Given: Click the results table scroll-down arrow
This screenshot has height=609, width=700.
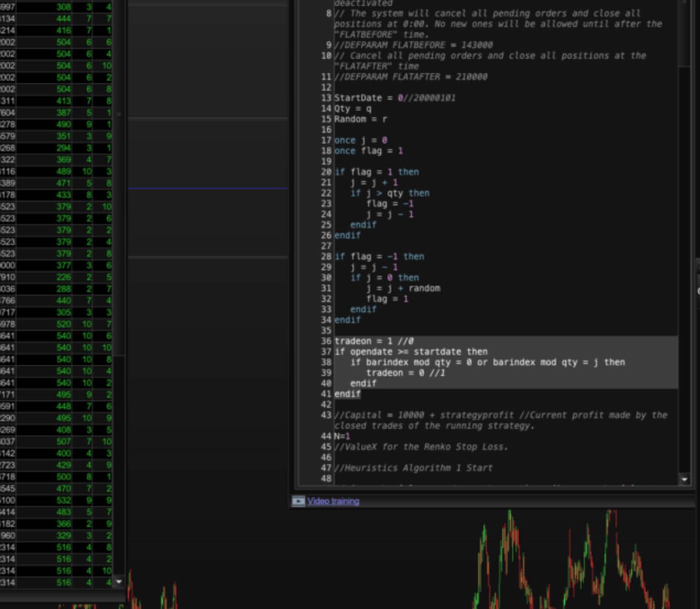Looking at the screenshot, I should pyautogui.click(x=119, y=582).
